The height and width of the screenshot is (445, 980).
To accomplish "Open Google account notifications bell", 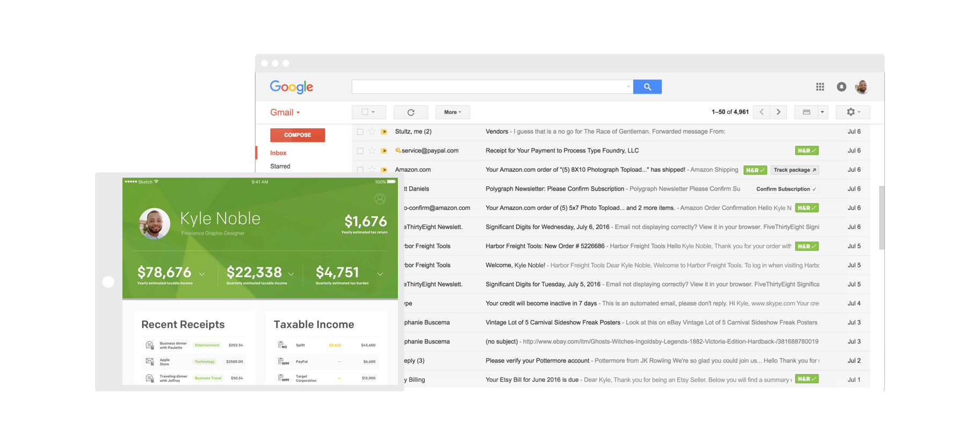I will (841, 87).
